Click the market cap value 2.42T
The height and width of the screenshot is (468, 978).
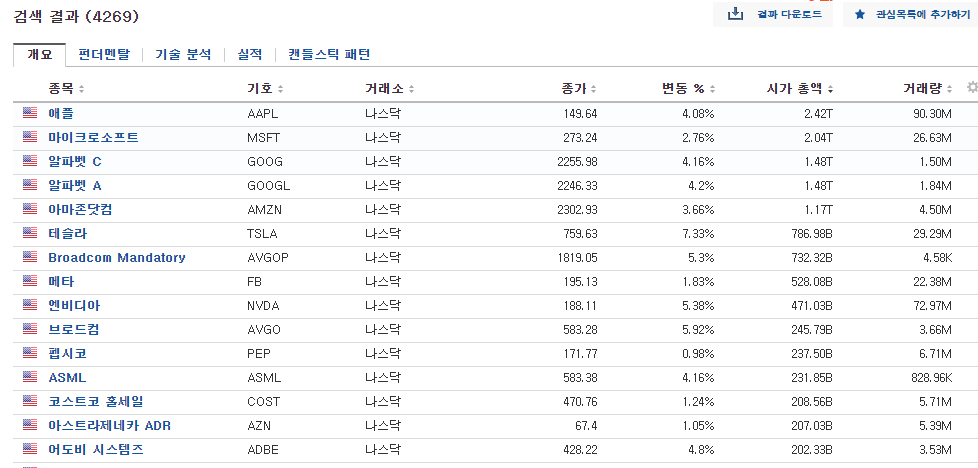[x=817, y=114]
